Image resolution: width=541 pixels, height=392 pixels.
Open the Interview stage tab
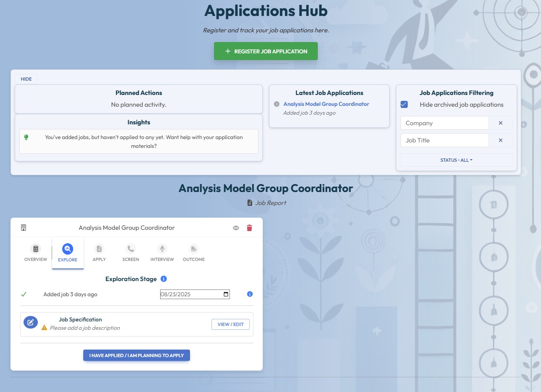tap(162, 253)
